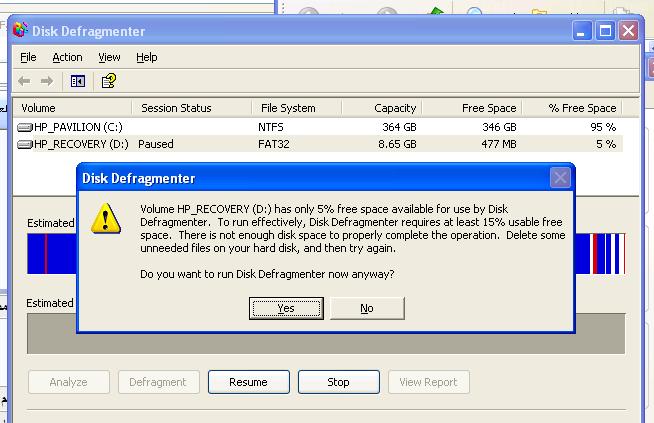The width and height of the screenshot is (654, 423).
Task: Click the Paused session status cell
Action: pos(156,144)
